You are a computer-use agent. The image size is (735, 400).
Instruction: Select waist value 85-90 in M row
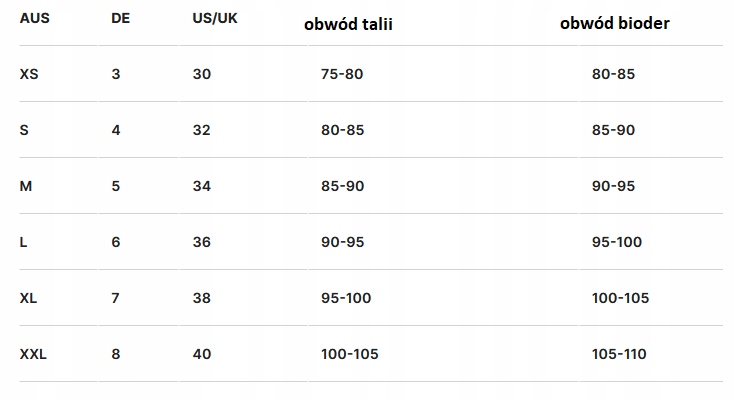(342, 186)
